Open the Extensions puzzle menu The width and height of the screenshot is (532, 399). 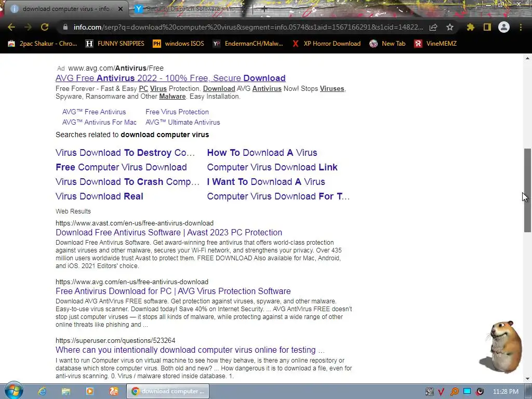click(470, 27)
